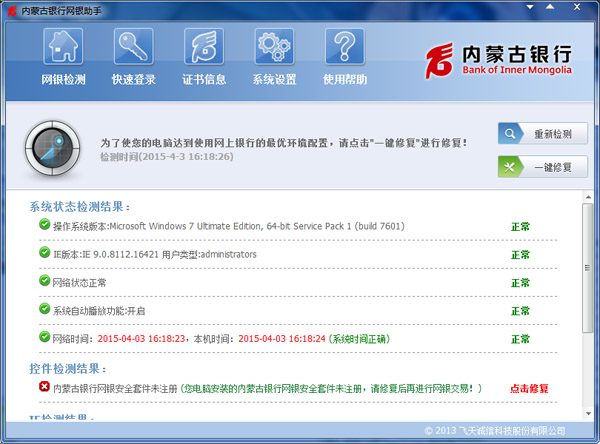600x444 pixels.
Task: Click the Bank of Inner Mongolia logo
Action: pos(498,60)
